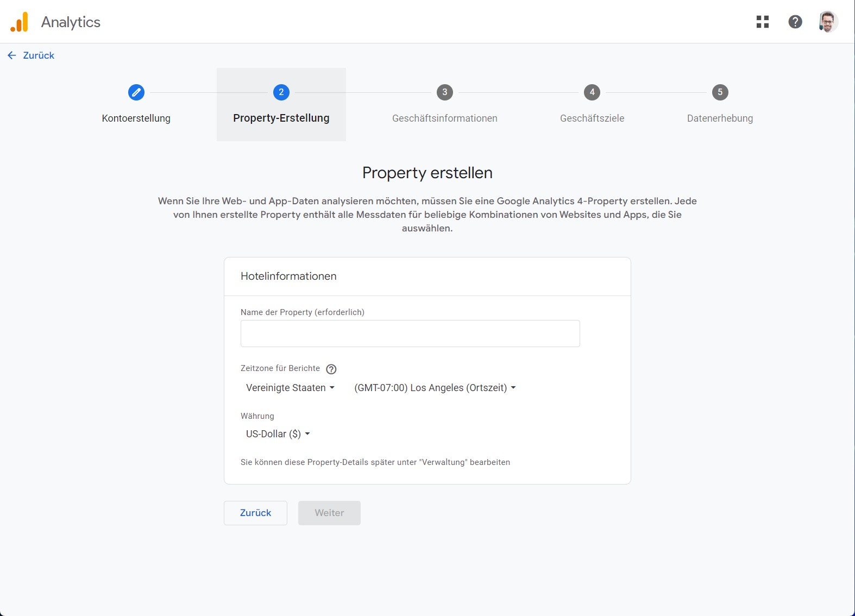This screenshot has width=855, height=616.
Task: Click the 'Sie können diese Property-Details' note
Action: pos(375,462)
